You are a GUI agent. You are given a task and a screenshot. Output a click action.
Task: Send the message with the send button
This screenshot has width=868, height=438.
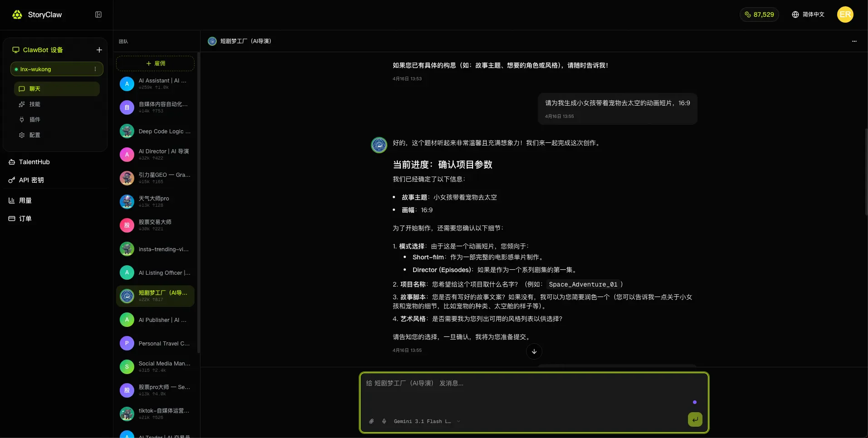click(x=695, y=419)
